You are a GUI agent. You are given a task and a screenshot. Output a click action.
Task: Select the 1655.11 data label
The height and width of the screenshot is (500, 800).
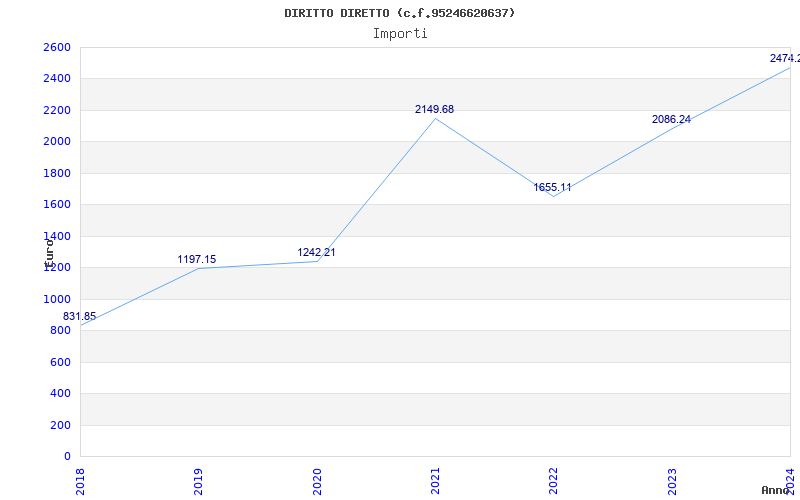pyautogui.click(x=552, y=187)
